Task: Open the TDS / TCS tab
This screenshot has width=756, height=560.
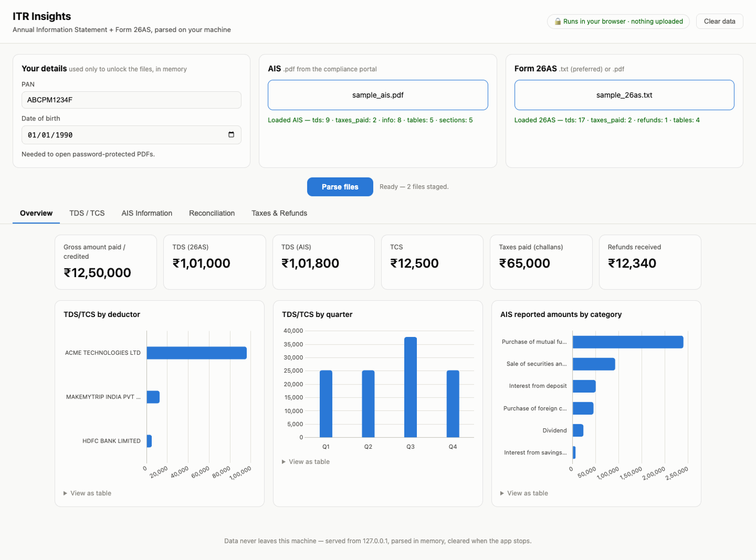Action: point(87,213)
